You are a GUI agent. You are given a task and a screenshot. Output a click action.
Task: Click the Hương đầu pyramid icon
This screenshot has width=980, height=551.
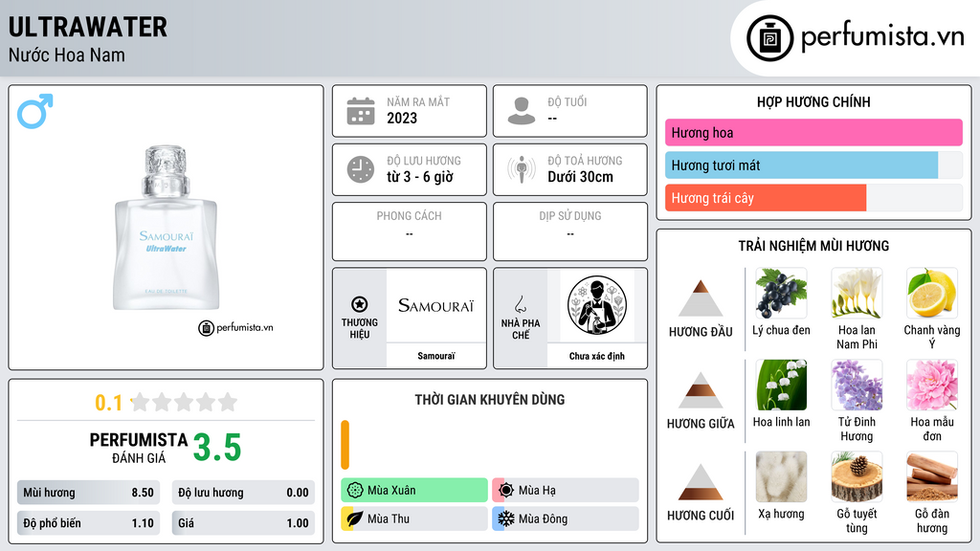[701, 298]
